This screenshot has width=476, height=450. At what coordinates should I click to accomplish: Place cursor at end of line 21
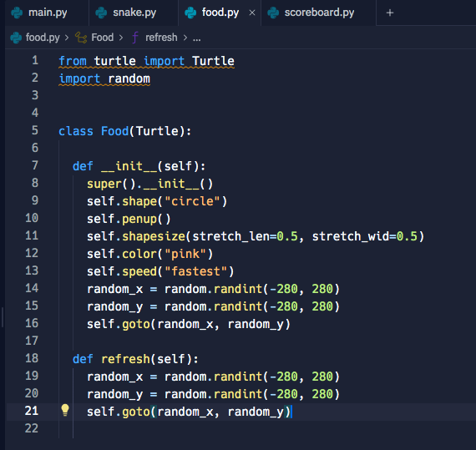[291, 412]
